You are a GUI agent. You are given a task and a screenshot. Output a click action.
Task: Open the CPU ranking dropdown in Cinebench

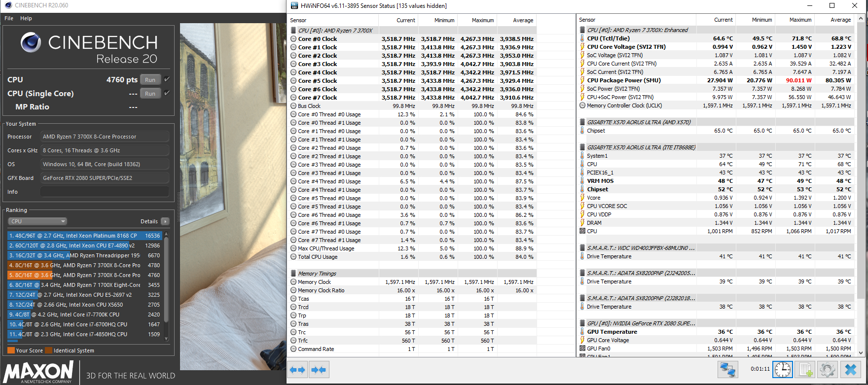(x=37, y=221)
